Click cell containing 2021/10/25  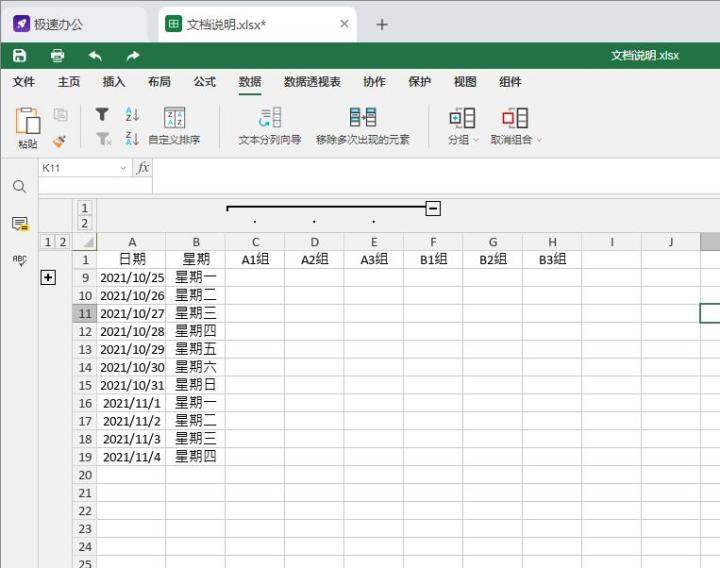(131, 278)
